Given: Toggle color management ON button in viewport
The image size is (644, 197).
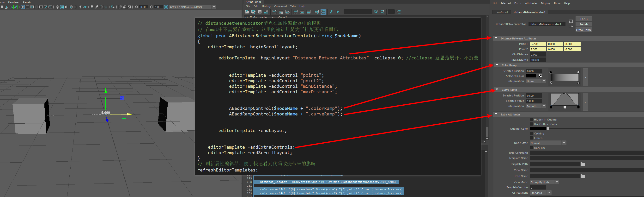Looking at the screenshot, I should click(166, 7).
